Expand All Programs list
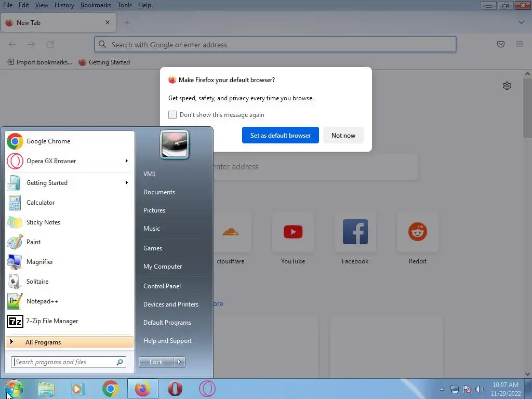532x399 pixels. pyautogui.click(x=70, y=342)
